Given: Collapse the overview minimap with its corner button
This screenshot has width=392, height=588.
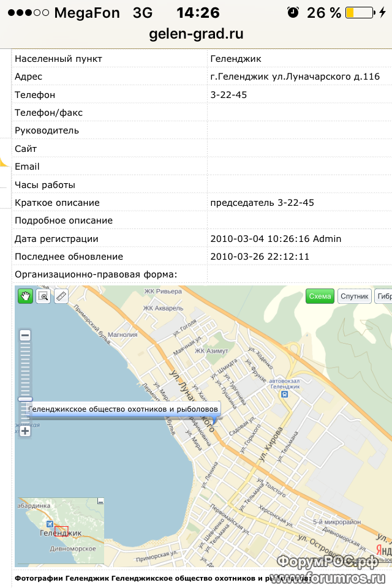Looking at the screenshot, I should pyautogui.click(x=100, y=501).
